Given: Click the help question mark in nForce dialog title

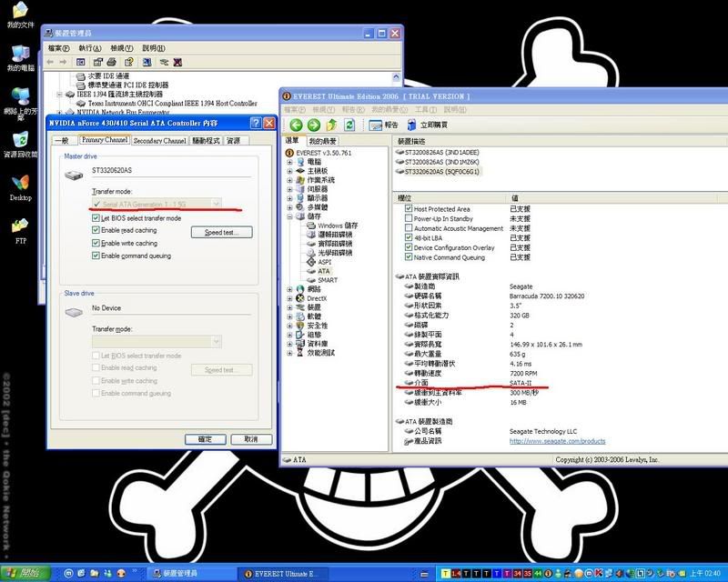Looking at the screenshot, I should point(256,123).
